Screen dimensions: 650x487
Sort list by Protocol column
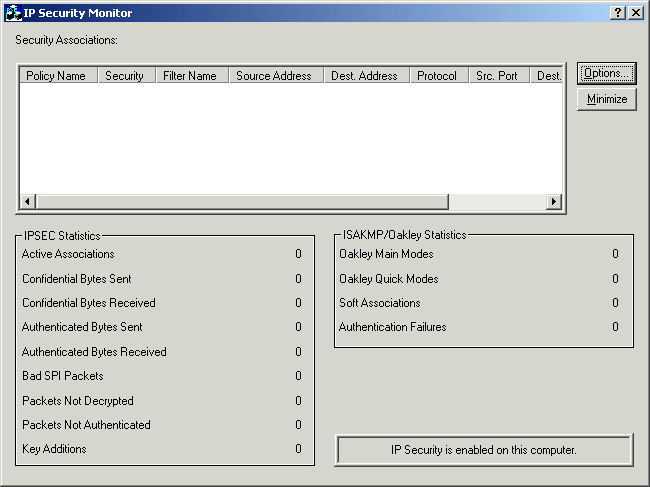(x=437, y=76)
